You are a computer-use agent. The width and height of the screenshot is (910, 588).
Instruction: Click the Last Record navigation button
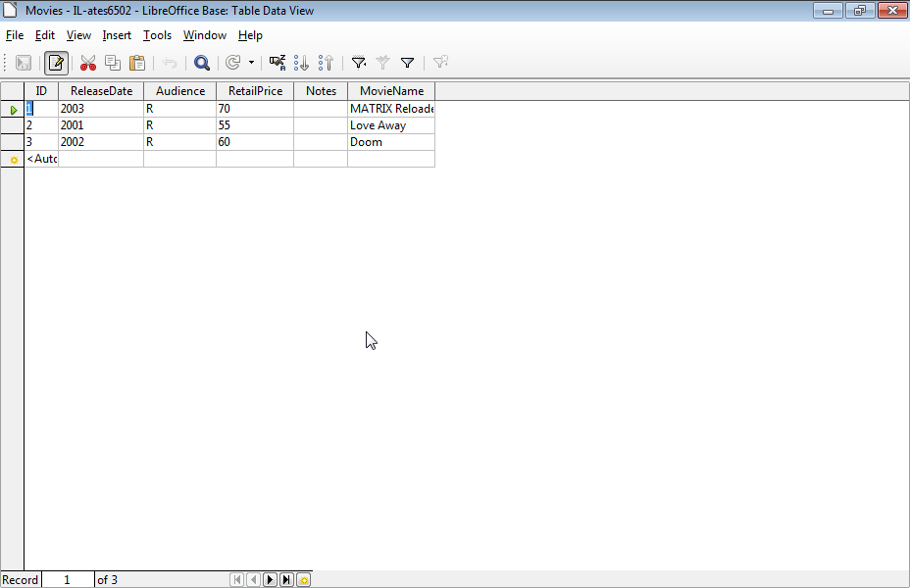click(286, 579)
